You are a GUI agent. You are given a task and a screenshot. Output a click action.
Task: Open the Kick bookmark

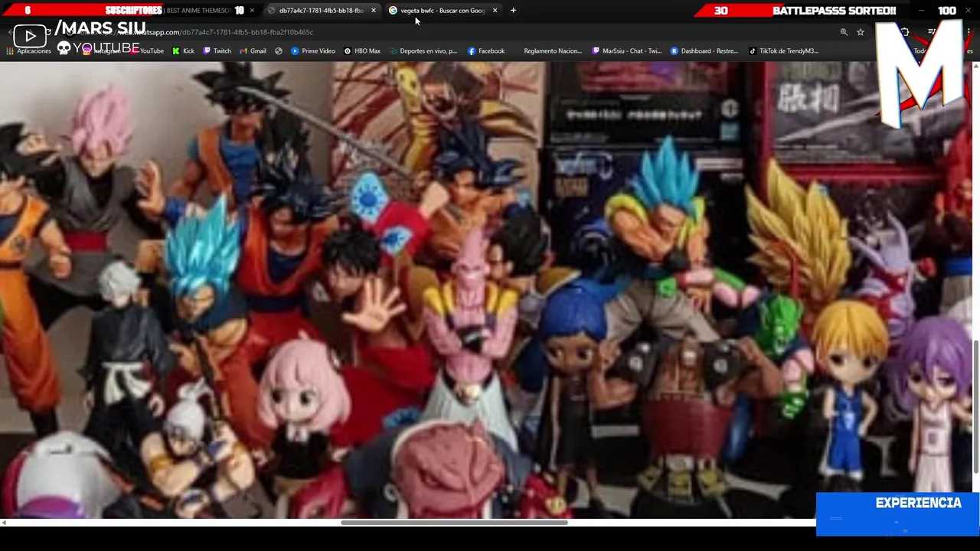coord(183,51)
